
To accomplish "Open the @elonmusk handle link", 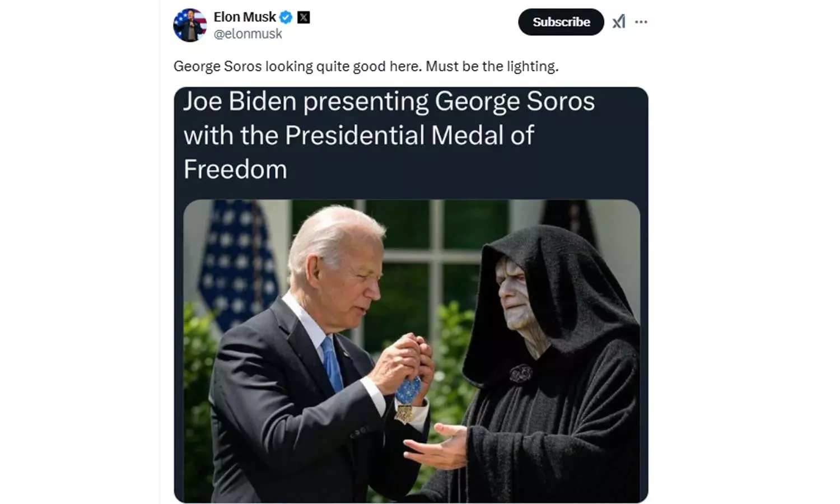I will [x=248, y=34].
